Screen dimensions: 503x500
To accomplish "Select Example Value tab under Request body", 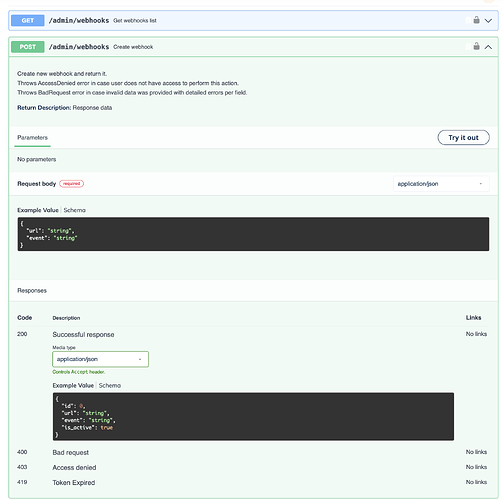I will pyautogui.click(x=38, y=210).
